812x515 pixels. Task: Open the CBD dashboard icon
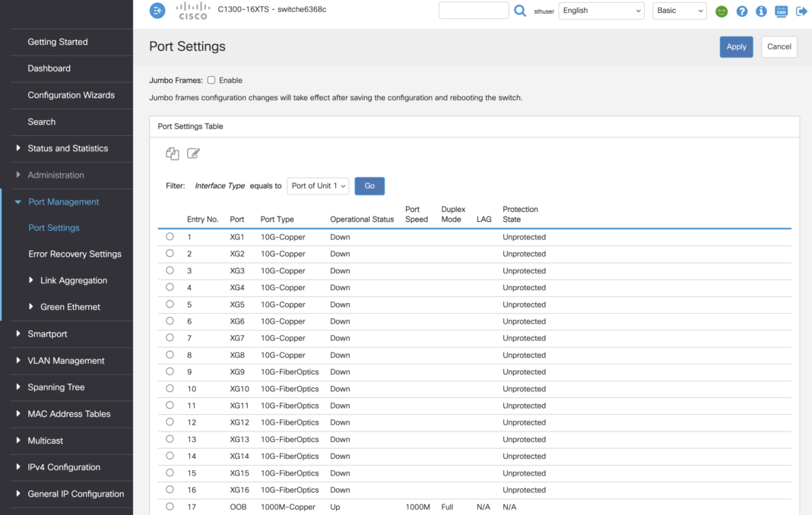click(x=781, y=11)
